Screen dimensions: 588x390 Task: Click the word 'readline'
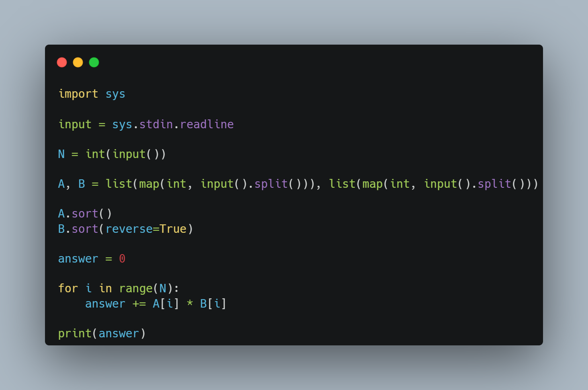pyautogui.click(x=207, y=124)
